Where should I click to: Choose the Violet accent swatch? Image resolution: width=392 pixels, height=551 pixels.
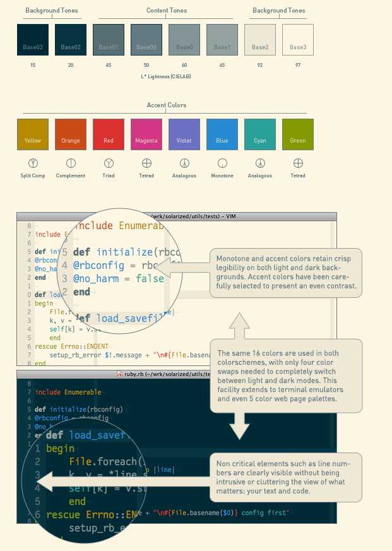[x=184, y=134]
